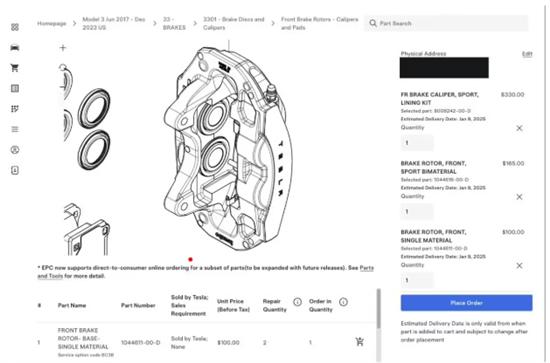
Task: Show Order in Quantity info icon
Action: click(x=343, y=302)
